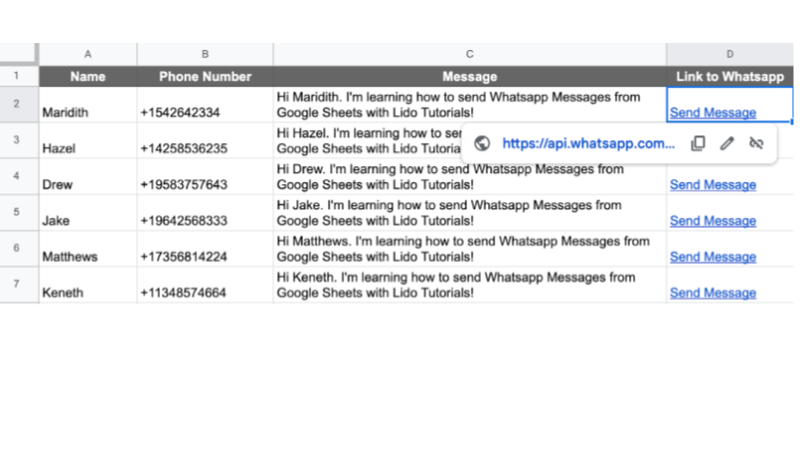Click Send Message link for Drew
Viewport: 803px width, 451px height.
[712, 185]
